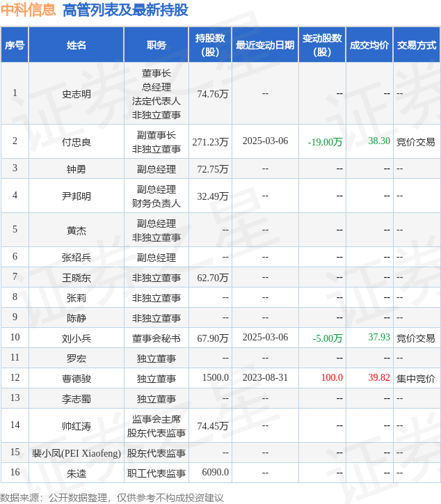Click the 37.93 average price

tap(379, 337)
